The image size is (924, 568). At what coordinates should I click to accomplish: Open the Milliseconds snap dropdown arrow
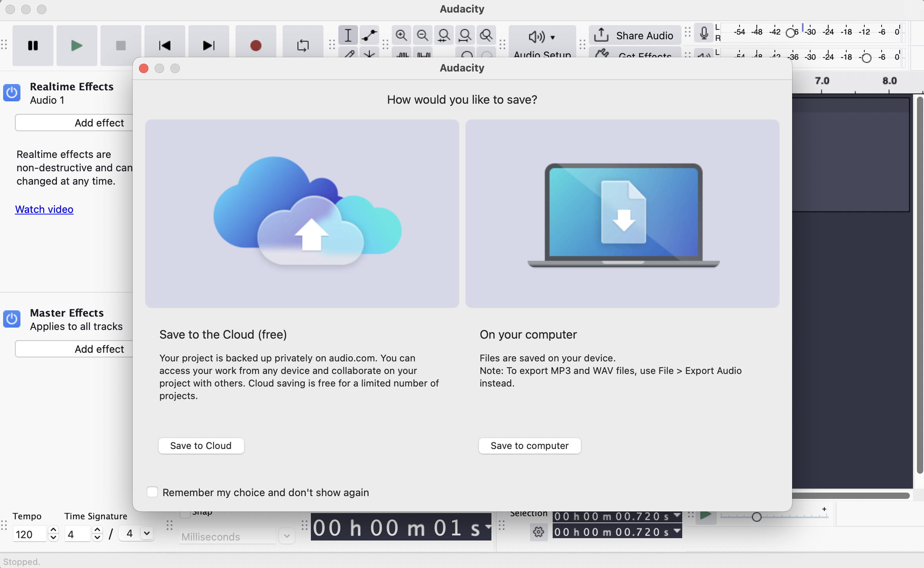(x=287, y=536)
